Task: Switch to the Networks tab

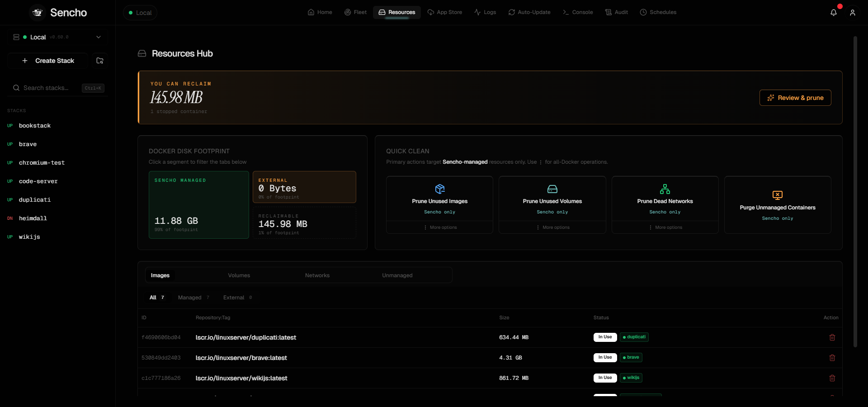Action: coord(317,275)
